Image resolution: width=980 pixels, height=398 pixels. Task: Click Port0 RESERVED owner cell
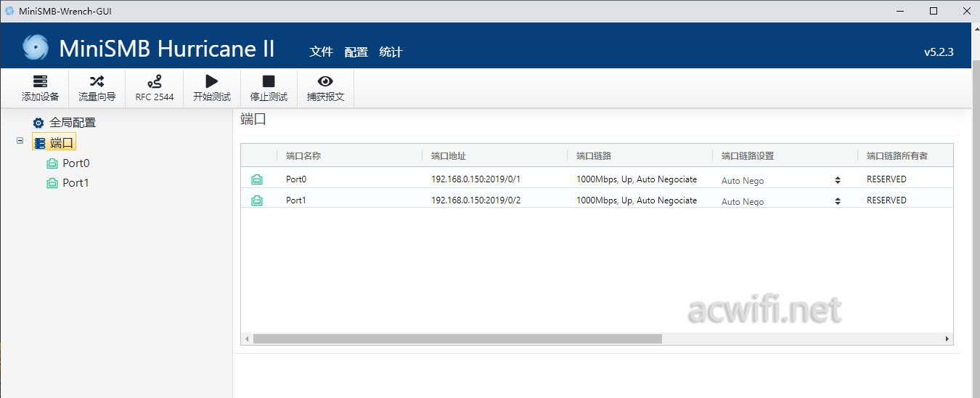pos(886,179)
